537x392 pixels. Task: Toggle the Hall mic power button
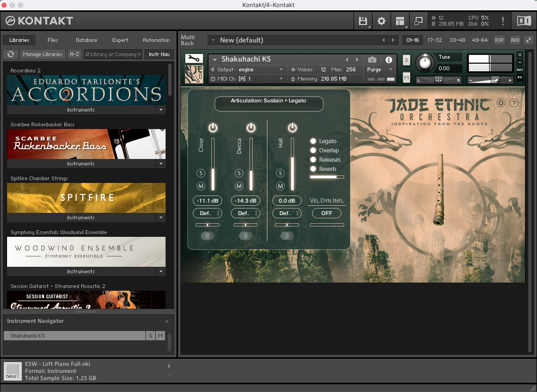(x=292, y=128)
